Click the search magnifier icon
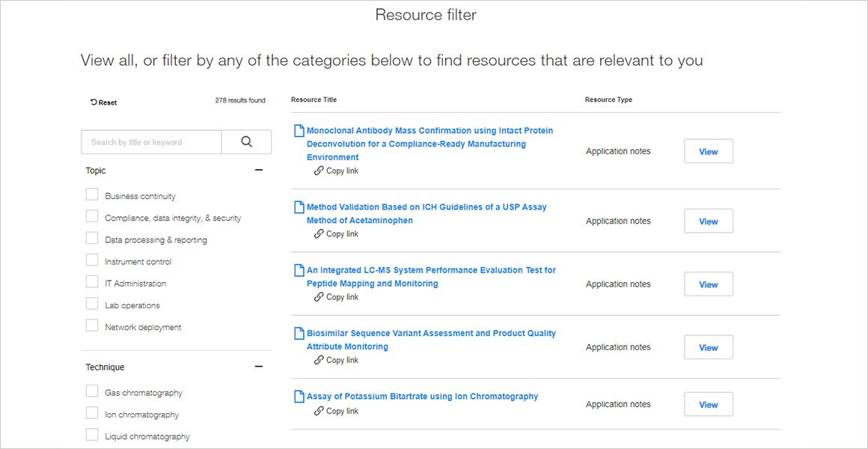The width and height of the screenshot is (868, 449). (x=246, y=141)
